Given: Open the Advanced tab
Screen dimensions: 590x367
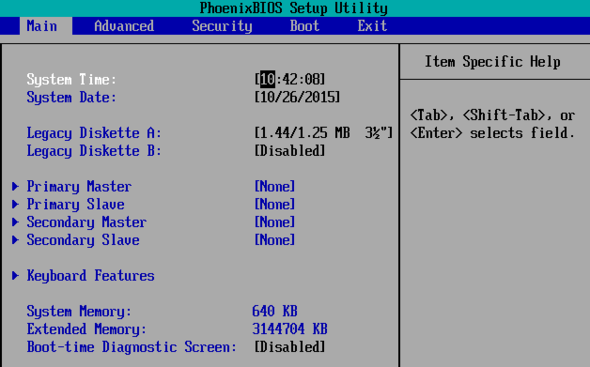Looking at the screenshot, I should (124, 26).
